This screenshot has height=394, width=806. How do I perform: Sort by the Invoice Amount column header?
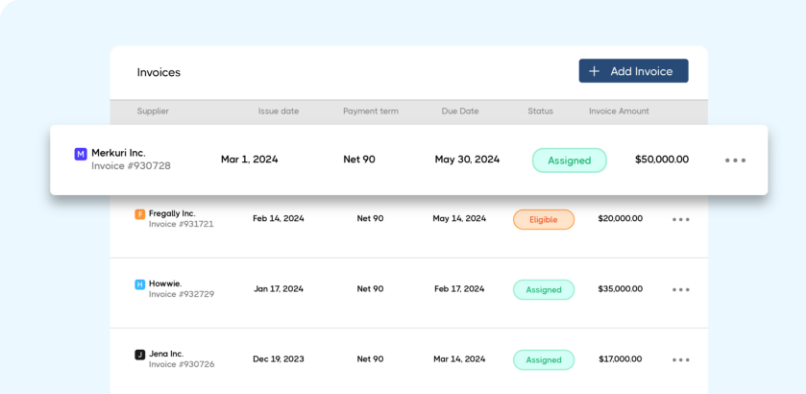click(619, 111)
